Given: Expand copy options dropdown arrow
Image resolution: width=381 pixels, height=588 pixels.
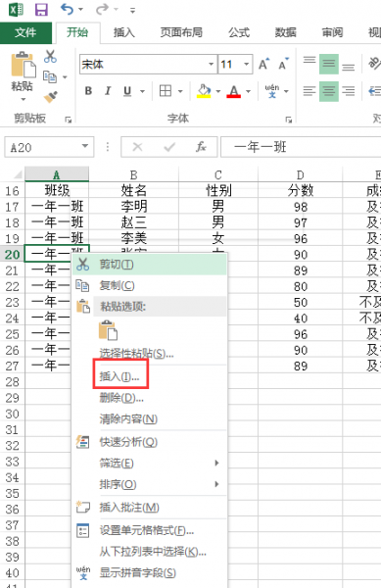Looking at the screenshot, I should [x=65, y=76].
